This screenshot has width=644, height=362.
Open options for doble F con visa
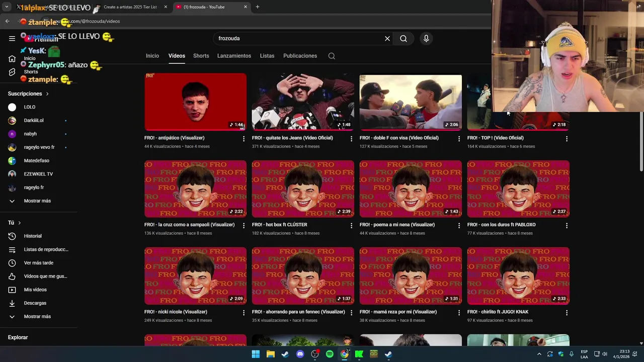(459, 139)
